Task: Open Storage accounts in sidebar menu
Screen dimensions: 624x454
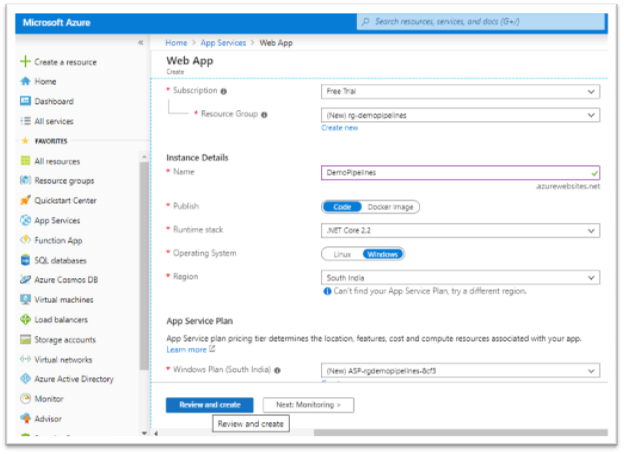Action: [65, 340]
